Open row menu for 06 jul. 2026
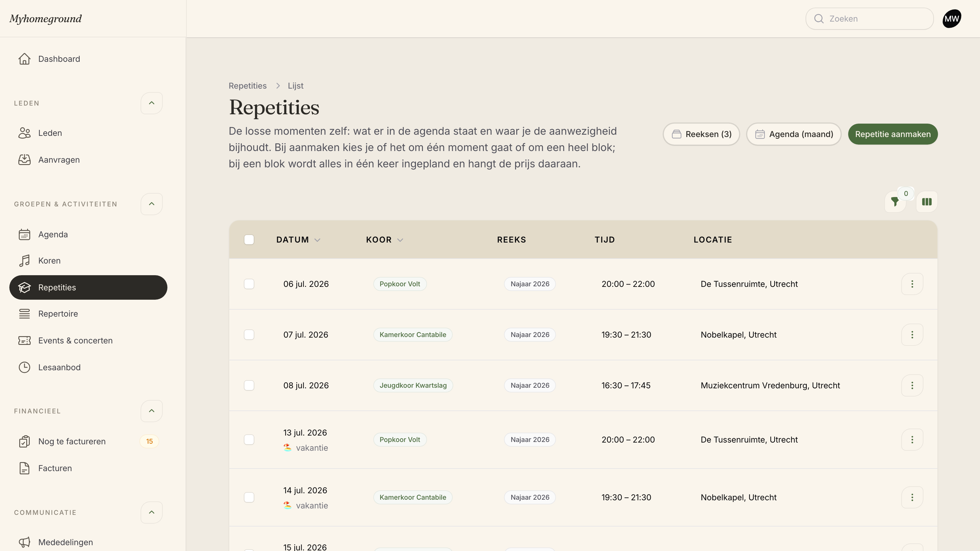Viewport: 980px width, 551px height. 912,284
